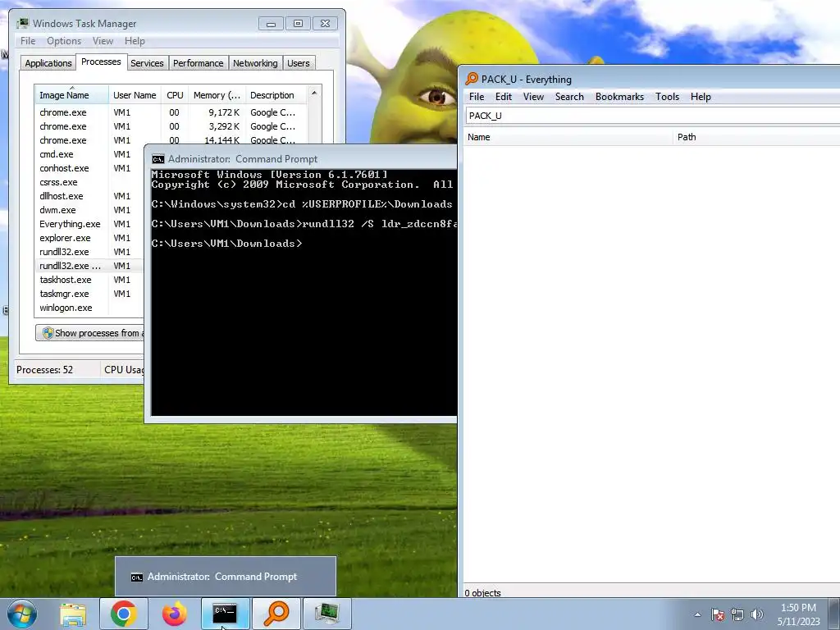The width and height of the screenshot is (840, 630).
Task: Select the Everything.exe process row
Action: [89, 224]
